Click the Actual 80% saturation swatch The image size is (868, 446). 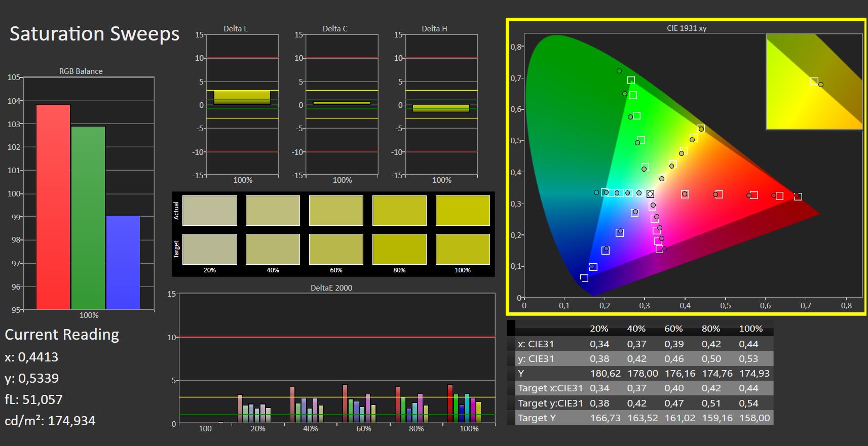tap(399, 211)
